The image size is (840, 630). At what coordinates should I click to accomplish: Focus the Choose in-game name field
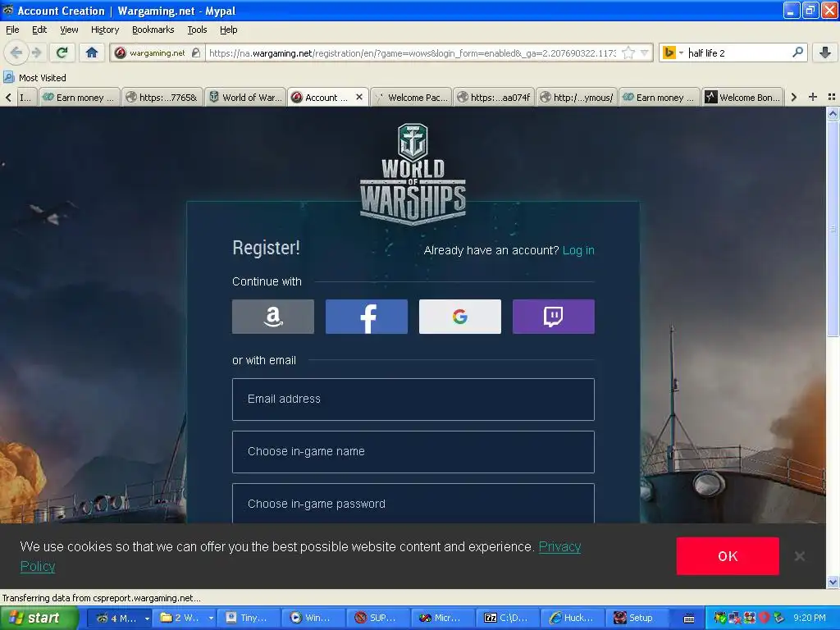click(413, 452)
